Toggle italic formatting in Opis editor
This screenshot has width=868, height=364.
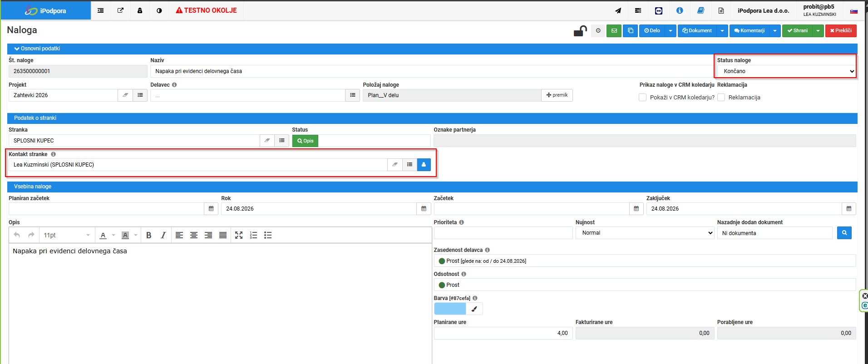(x=163, y=235)
